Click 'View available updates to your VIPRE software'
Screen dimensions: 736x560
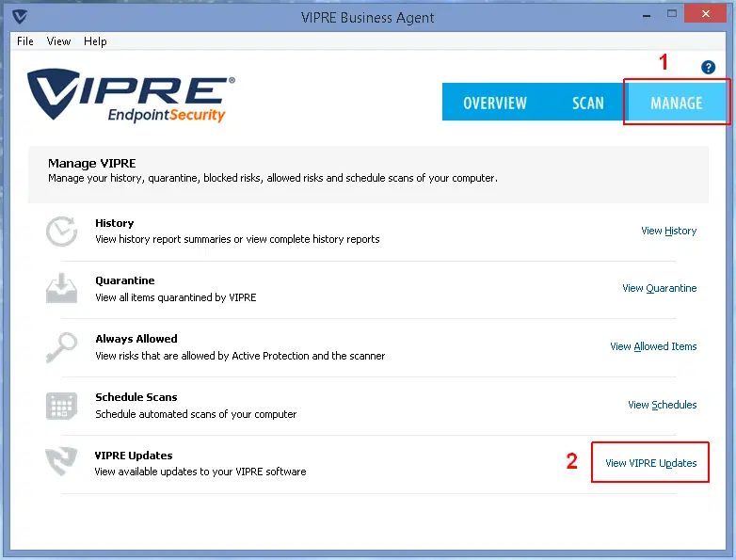(200, 472)
